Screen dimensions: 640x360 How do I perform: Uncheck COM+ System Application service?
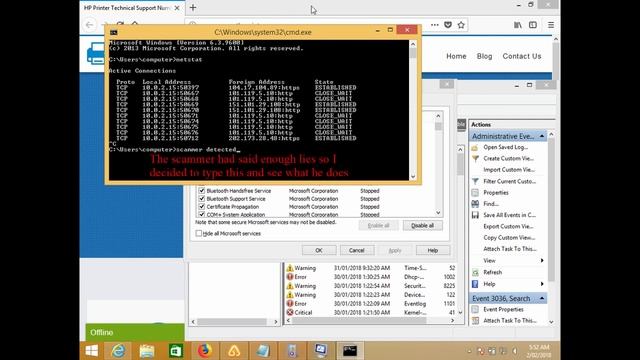[202, 214]
